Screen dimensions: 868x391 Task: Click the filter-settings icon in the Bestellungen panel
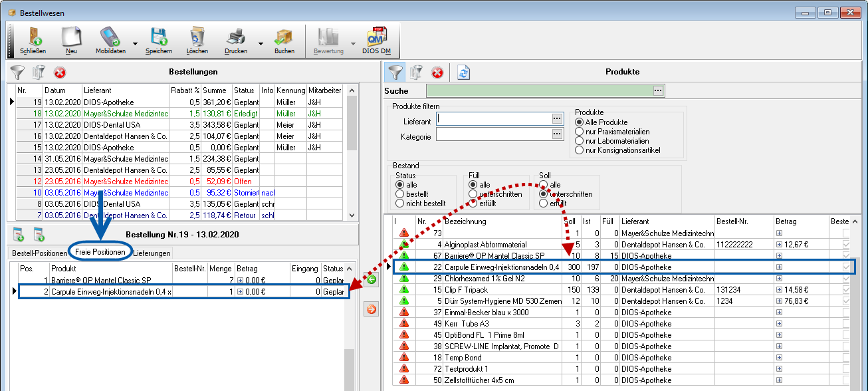39,72
